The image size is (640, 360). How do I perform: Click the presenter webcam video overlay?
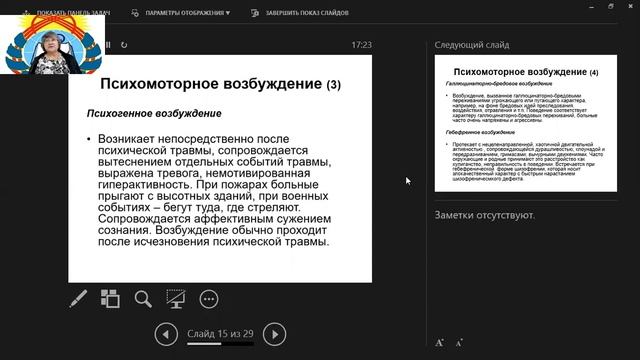pyautogui.click(x=52, y=44)
